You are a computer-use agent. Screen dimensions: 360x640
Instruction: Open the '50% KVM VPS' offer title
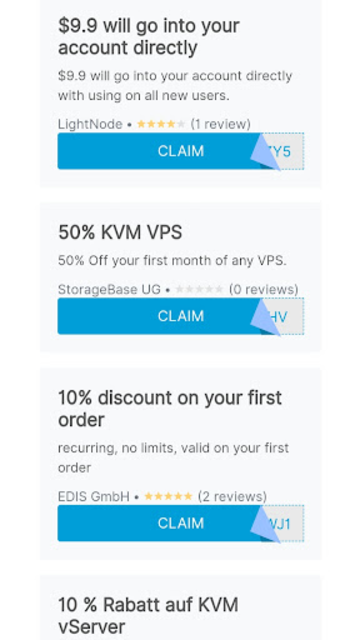tap(120, 233)
